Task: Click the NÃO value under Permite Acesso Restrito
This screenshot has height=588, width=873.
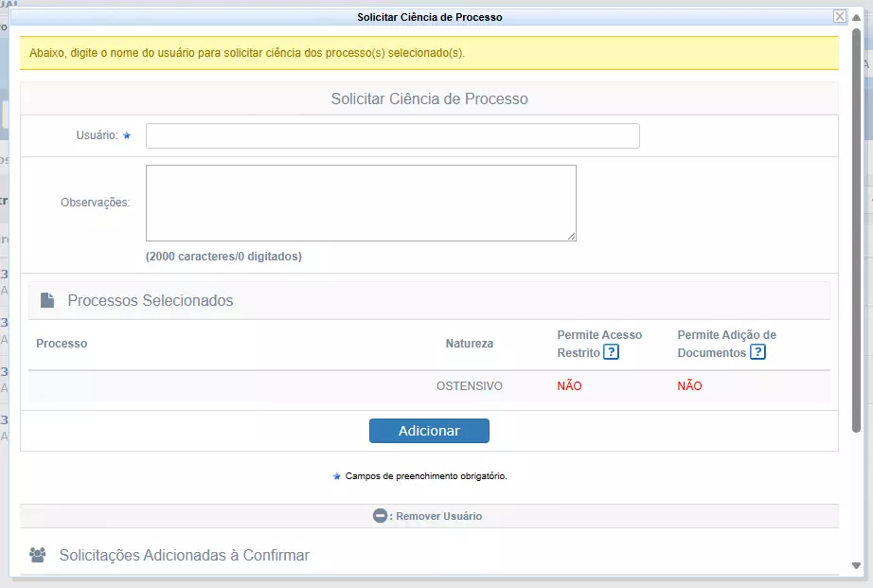Action: [569, 386]
